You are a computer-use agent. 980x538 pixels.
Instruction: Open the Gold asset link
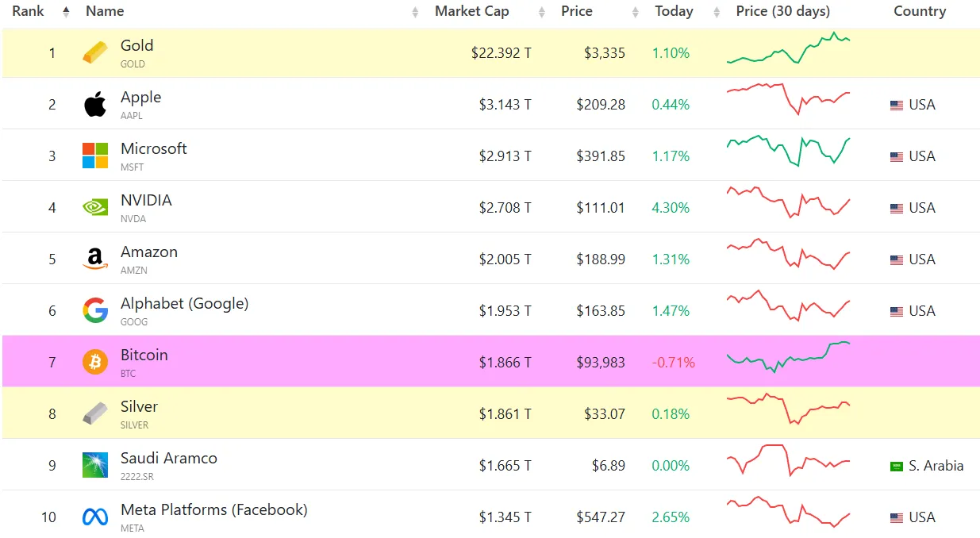tap(136, 45)
